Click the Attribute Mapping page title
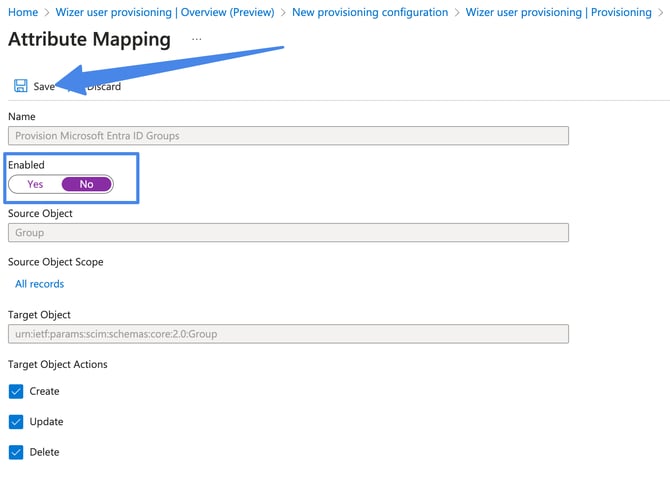This screenshot has height=482, width=670. (x=89, y=40)
